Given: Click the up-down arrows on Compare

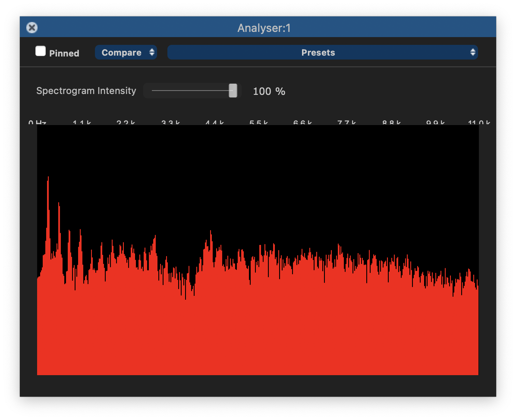Looking at the screenshot, I should pyautogui.click(x=152, y=53).
